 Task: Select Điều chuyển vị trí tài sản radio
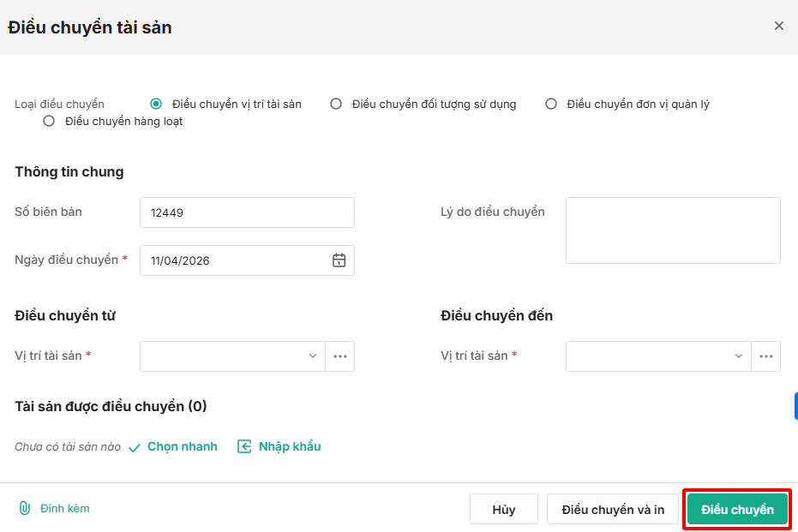click(156, 105)
